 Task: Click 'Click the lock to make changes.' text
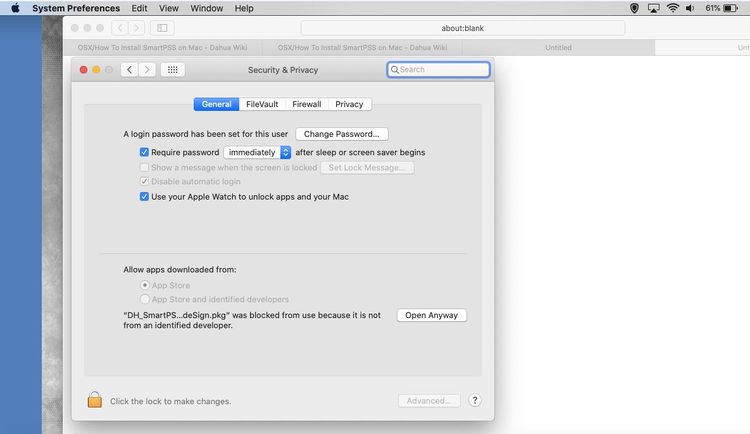click(170, 401)
